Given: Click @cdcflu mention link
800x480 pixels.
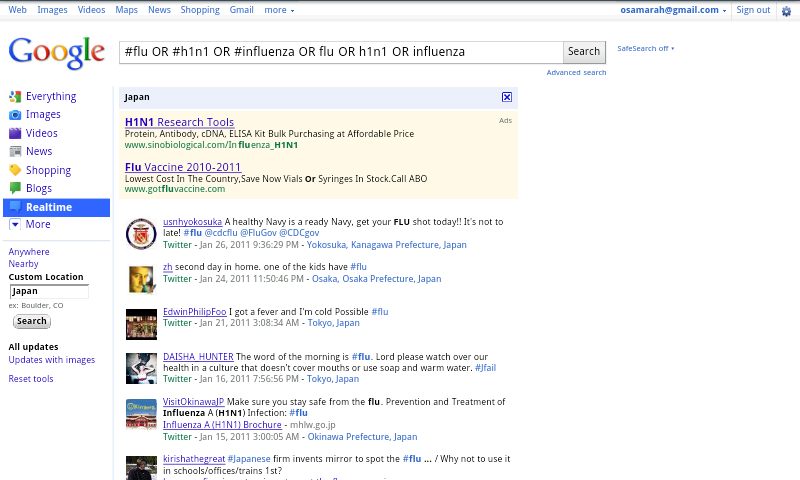Looking at the screenshot, I should click(x=221, y=233).
